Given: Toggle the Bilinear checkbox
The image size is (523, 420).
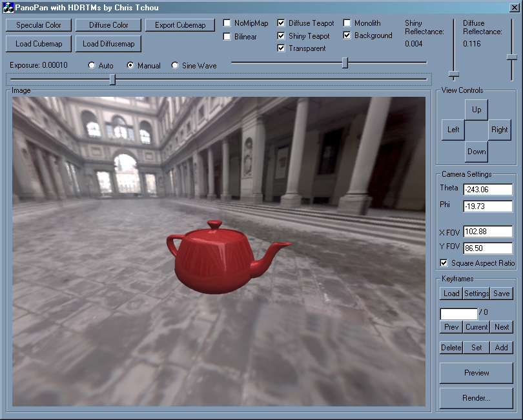Looking at the screenshot, I should pyautogui.click(x=227, y=37).
